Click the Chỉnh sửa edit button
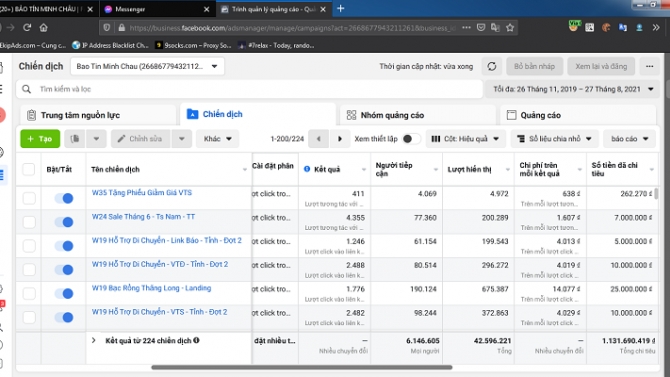This screenshot has height=377, width=670. pyautogui.click(x=141, y=138)
